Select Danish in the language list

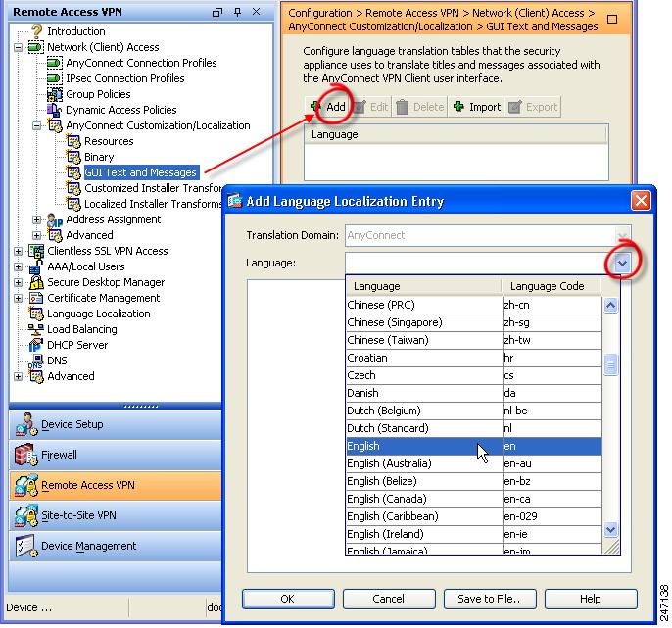tap(473, 393)
